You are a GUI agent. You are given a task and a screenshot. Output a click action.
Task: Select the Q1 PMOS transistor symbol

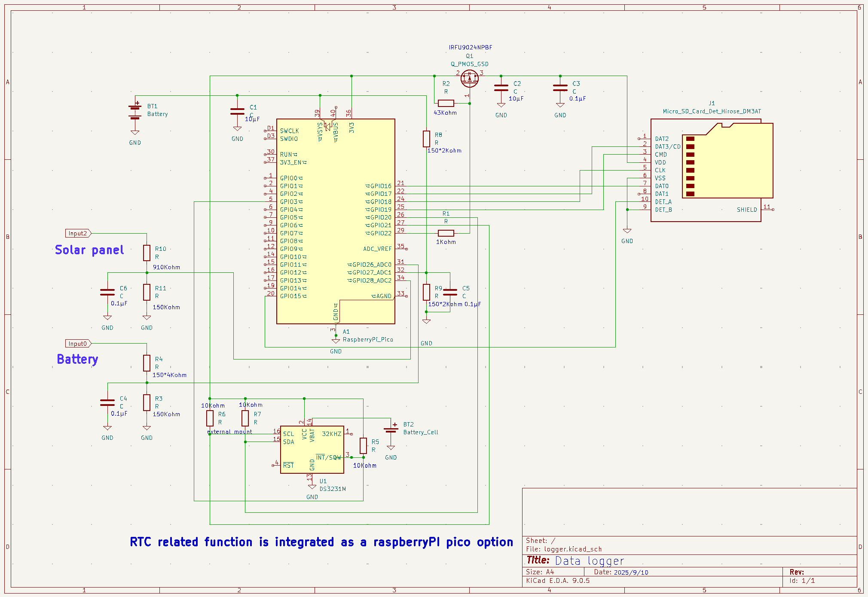(469, 79)
